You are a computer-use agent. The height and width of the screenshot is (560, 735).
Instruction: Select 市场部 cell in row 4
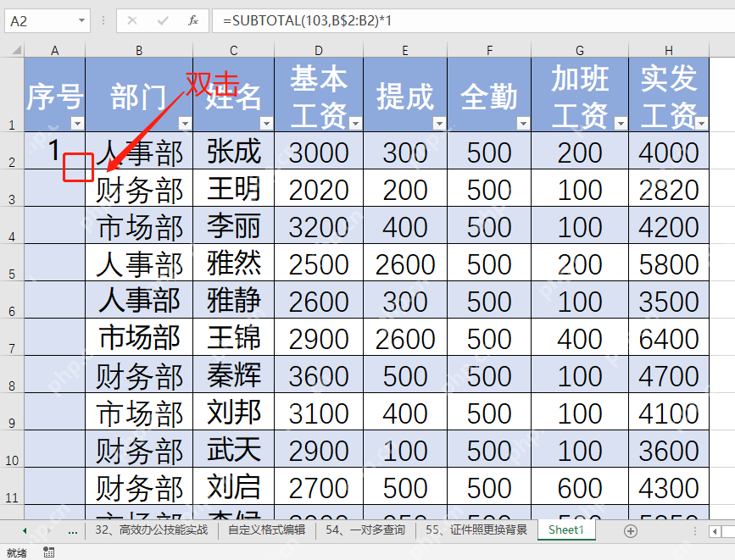pos(139,225)
